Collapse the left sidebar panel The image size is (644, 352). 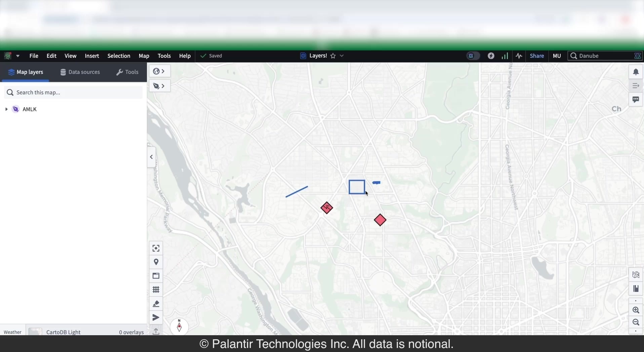pos(152,157)
